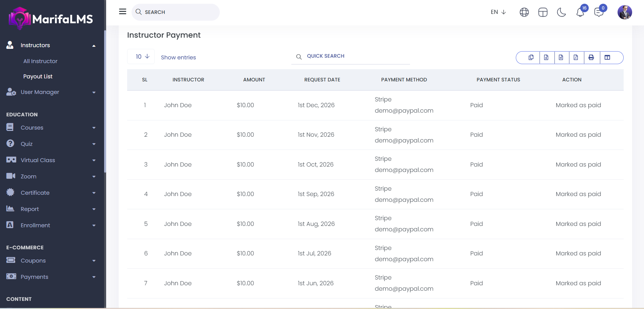Print the instructor payment table
The image size is (644, 309).
[591, 58]
